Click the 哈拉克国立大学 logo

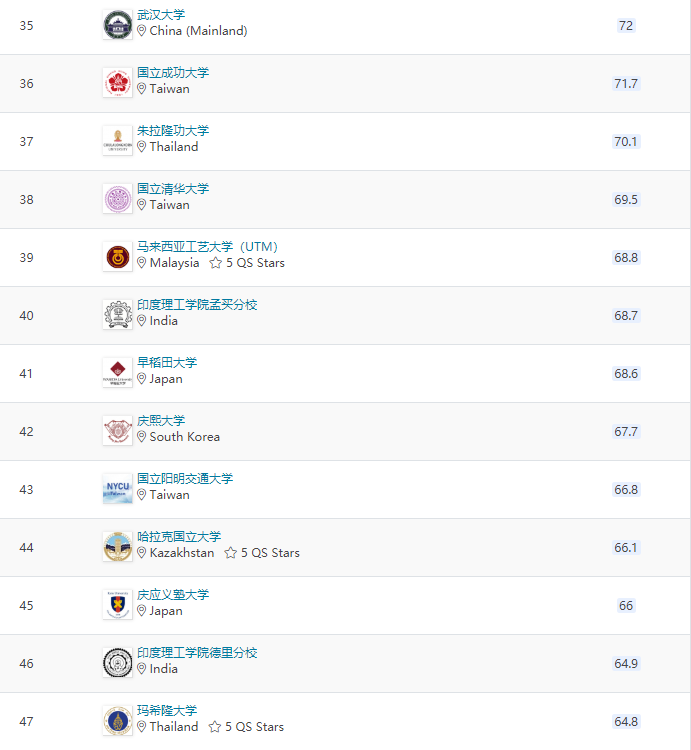point(117,547)
